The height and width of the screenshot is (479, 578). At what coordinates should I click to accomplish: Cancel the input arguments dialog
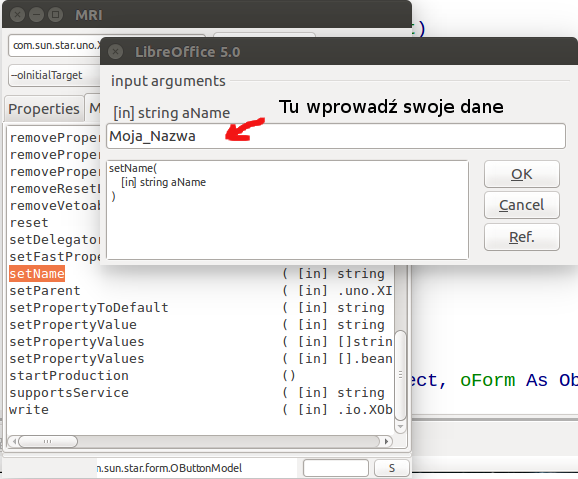522,205
